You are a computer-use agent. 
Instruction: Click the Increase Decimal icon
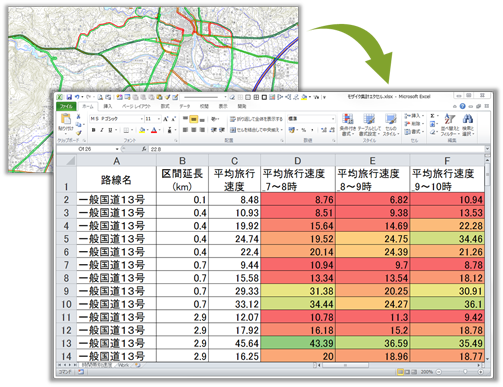tap(323, 130)
